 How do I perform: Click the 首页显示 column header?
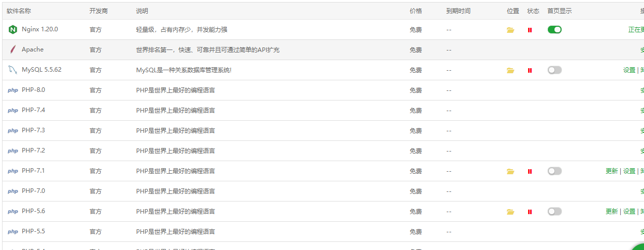560,11
